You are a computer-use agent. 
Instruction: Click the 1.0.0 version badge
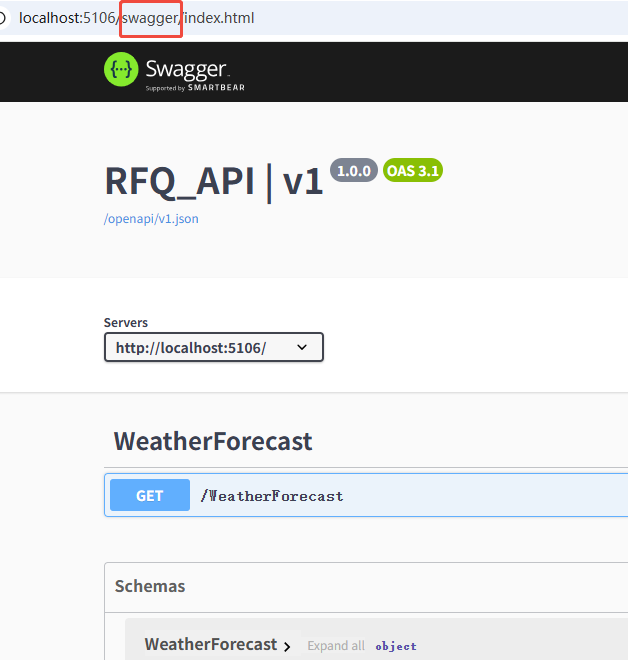coord(354,170)
